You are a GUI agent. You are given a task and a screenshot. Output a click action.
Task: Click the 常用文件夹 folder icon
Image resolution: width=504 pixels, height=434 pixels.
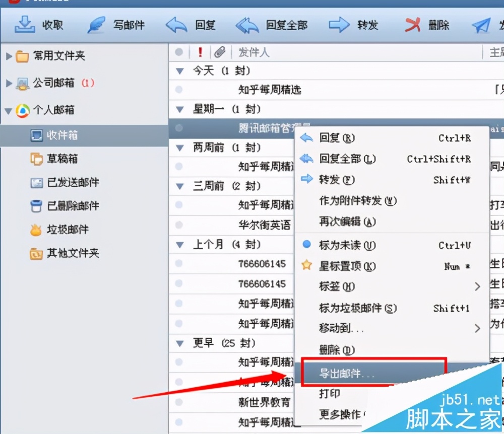[22, 56]
